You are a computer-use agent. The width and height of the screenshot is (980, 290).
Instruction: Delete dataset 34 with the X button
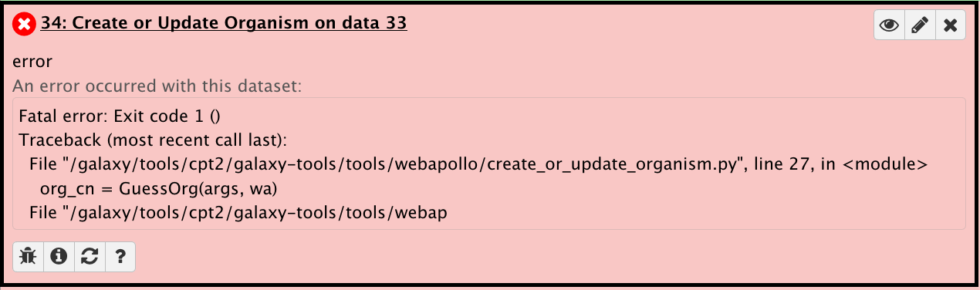951,25
